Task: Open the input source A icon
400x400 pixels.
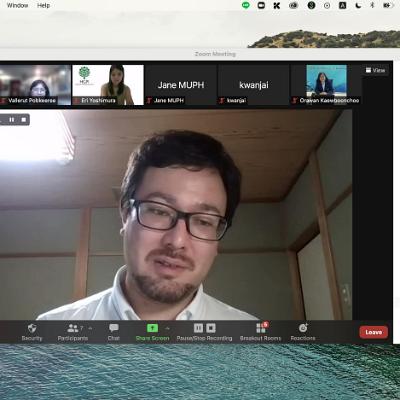Action: coord(342,5)
